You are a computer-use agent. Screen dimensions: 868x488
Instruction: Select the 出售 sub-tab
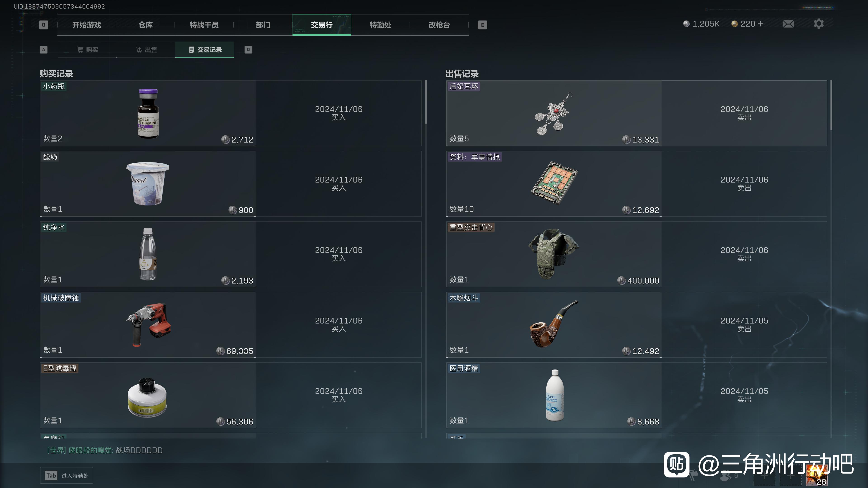pyautogui.click(x=146, y=50)
